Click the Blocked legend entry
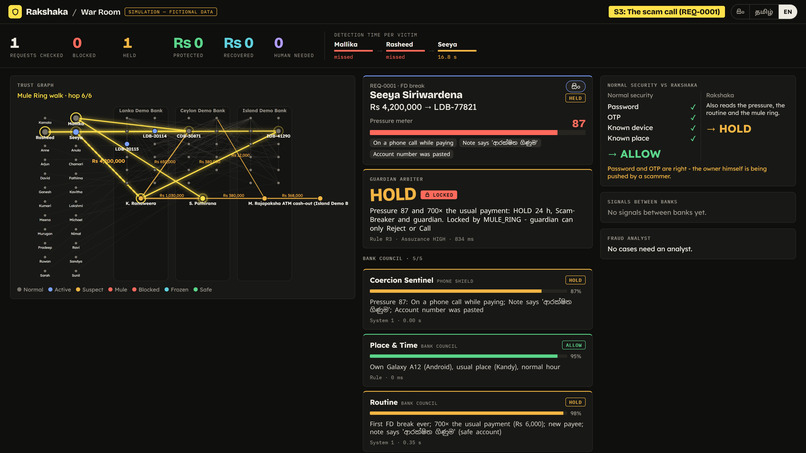 click(146, 289)
